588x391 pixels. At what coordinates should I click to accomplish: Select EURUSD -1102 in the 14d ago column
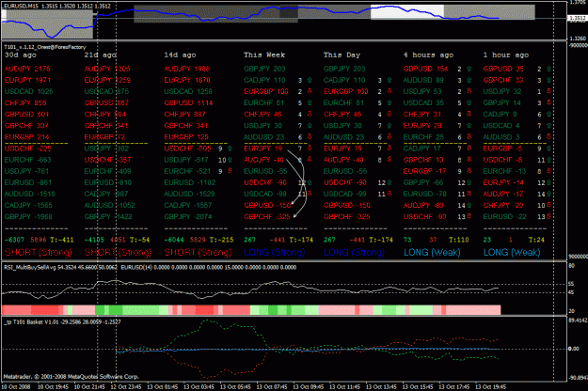coord(190,182)
